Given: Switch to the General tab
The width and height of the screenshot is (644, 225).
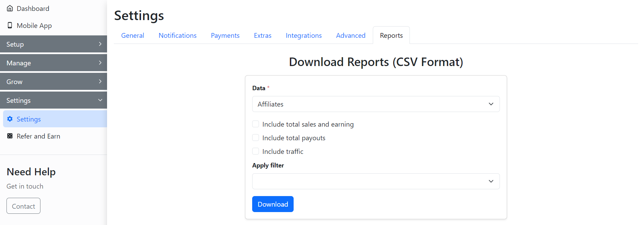Looking at the screenshot, I should click(133, 35).
